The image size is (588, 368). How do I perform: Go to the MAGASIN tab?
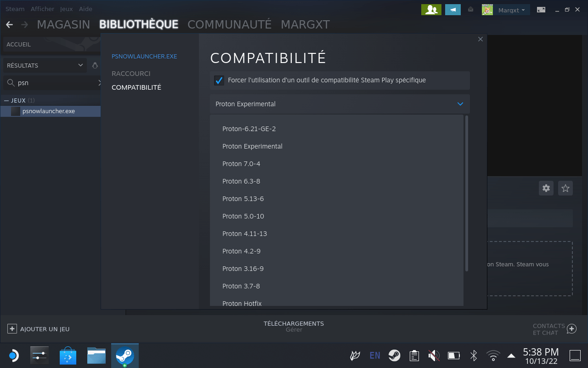(63, 24)
